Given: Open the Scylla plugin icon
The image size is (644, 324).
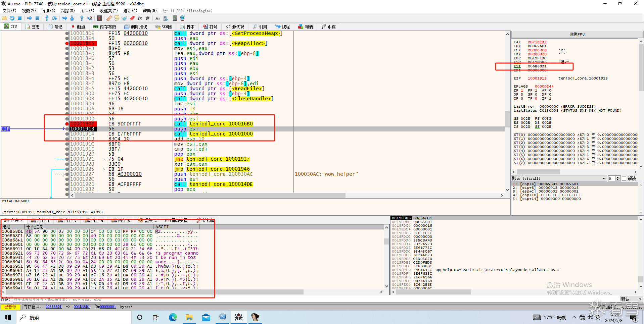Looking at the screenshot, I should [99, 18].
